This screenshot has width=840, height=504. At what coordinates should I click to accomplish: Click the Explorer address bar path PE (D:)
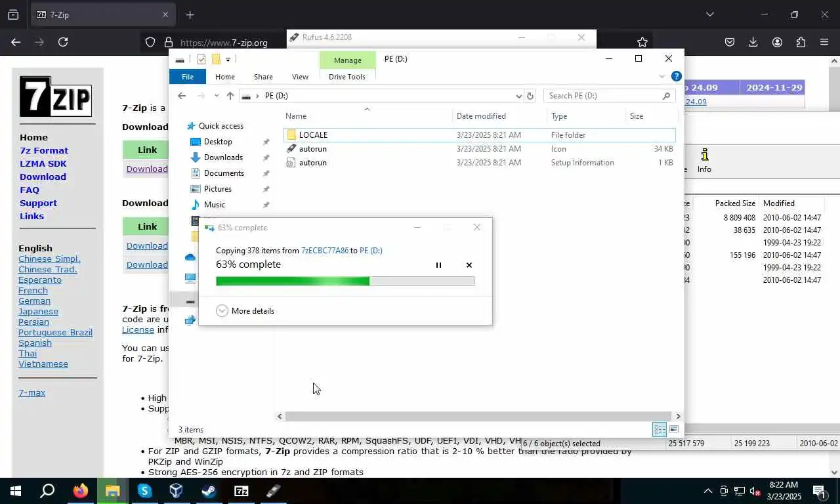point(276,96)
